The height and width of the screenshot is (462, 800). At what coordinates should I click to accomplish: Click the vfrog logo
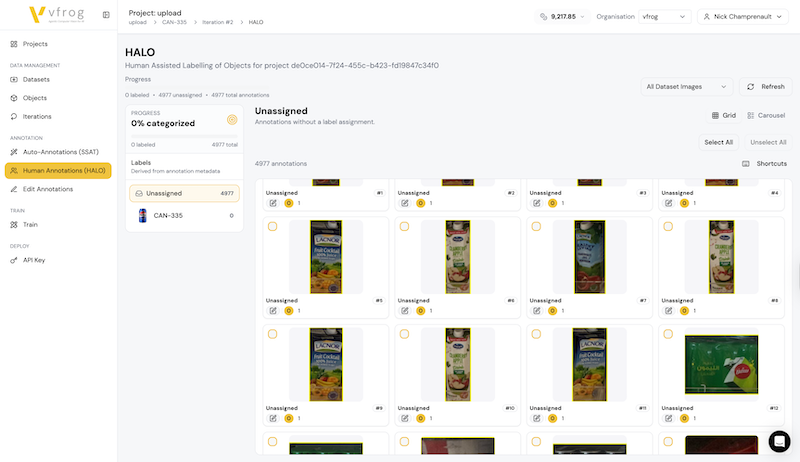tap(57, 14)
